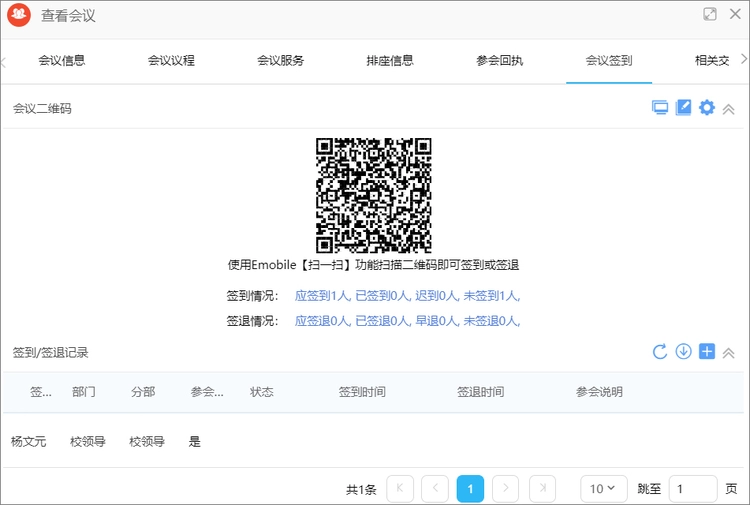Click the download records arrow icon

click(684, 352)
